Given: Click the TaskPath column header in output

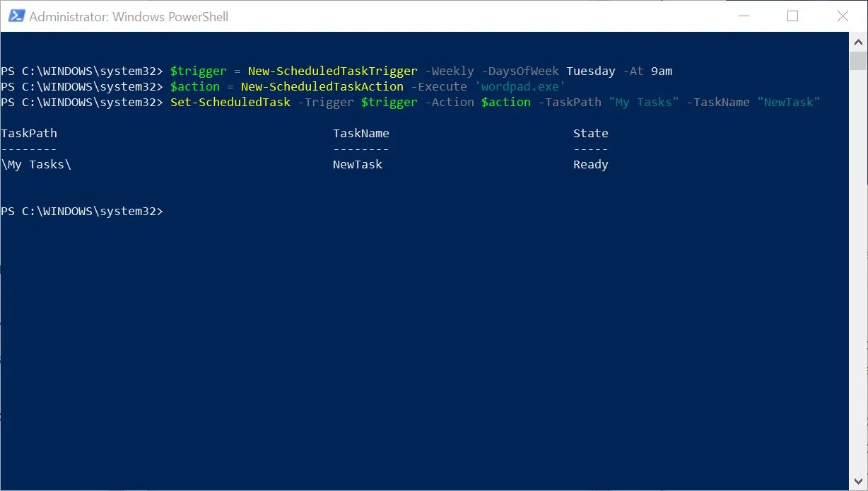Looking at the screenshot, I should [x=29, y=133].
